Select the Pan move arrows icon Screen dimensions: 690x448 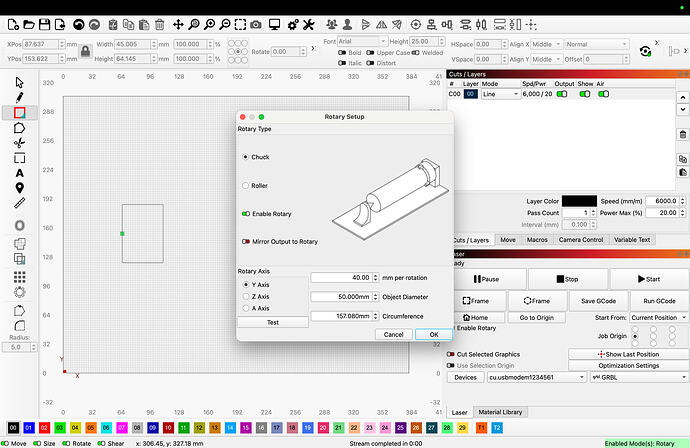pos(178,25)
